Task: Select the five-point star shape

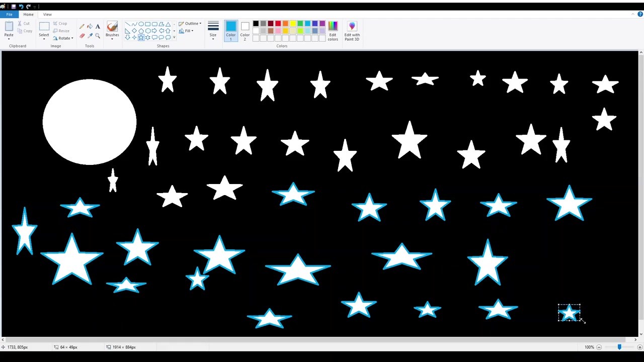Action: pyautogui.click(x=141, y=38)
